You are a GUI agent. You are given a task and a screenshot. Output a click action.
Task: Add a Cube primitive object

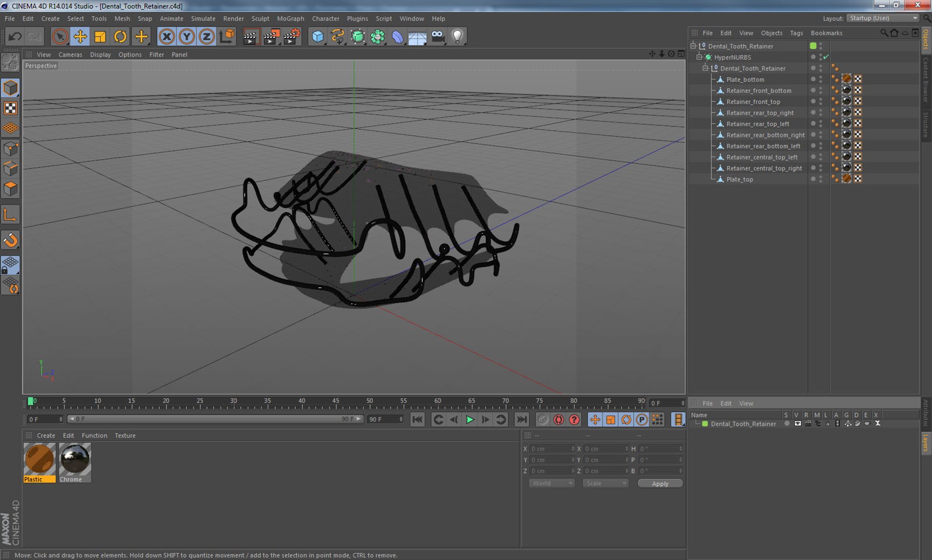[x=318, y=36]
